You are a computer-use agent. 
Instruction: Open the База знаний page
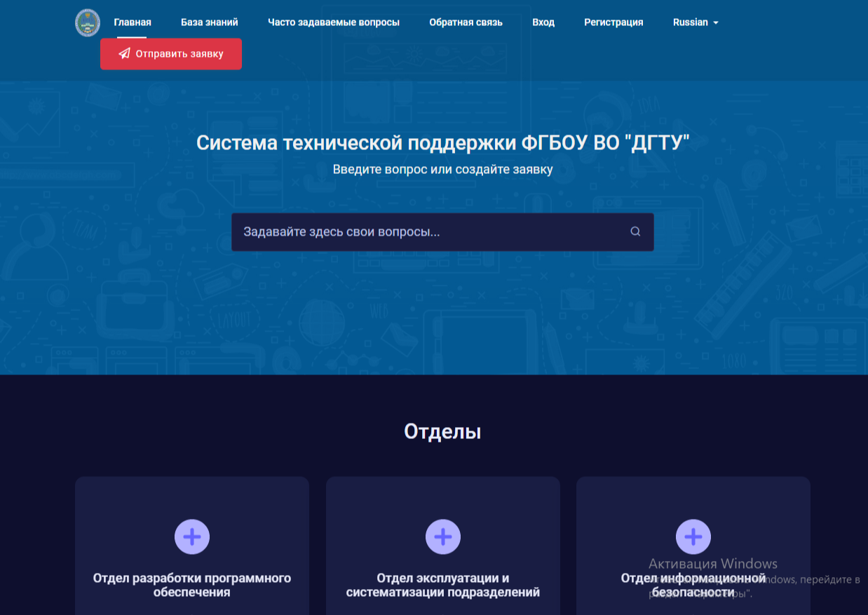pos(210,22)
